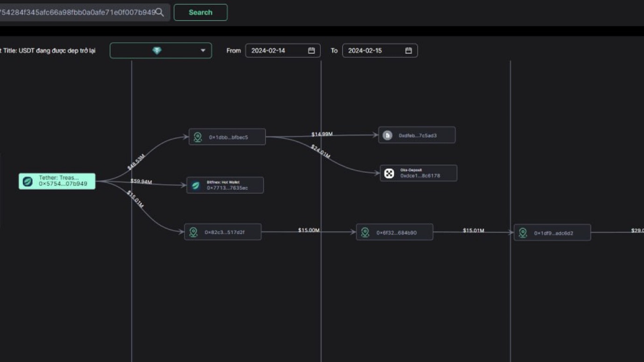This screenshot has height=362, width=644.
Task: Click the Bitfinex leaf icon
Action: click(196, 185)
